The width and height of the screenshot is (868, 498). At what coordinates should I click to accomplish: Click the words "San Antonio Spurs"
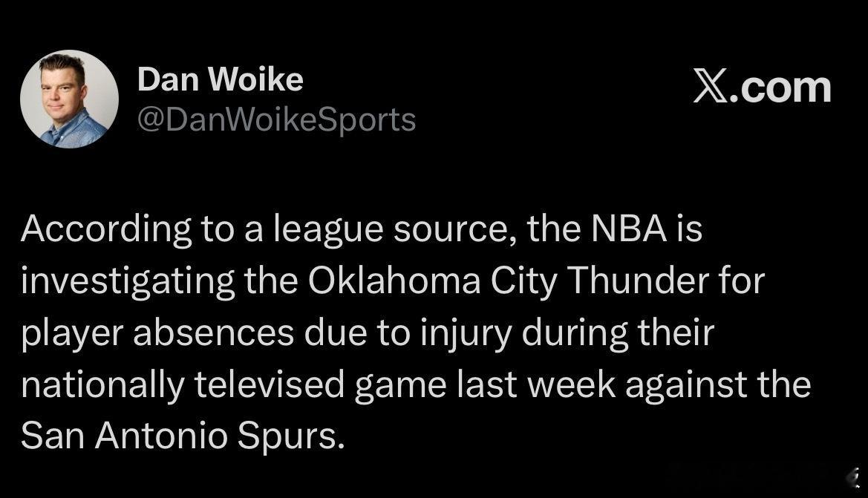182,437
